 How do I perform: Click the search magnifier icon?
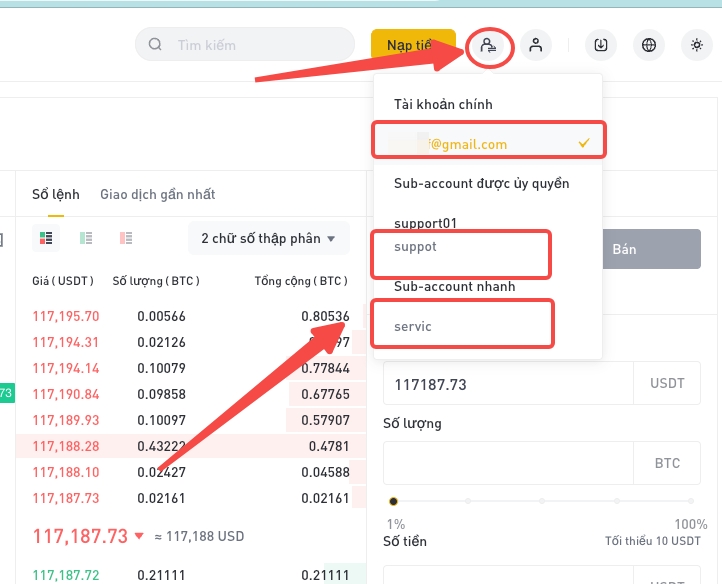(x=155, y=45)
